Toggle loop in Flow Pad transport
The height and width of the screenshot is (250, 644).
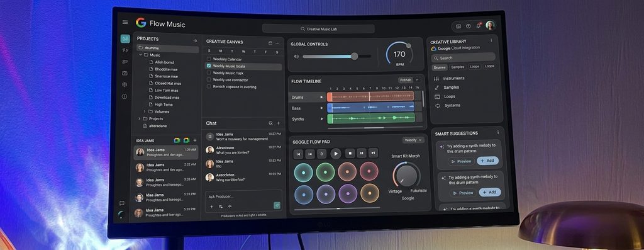click(x=321, y=154)
